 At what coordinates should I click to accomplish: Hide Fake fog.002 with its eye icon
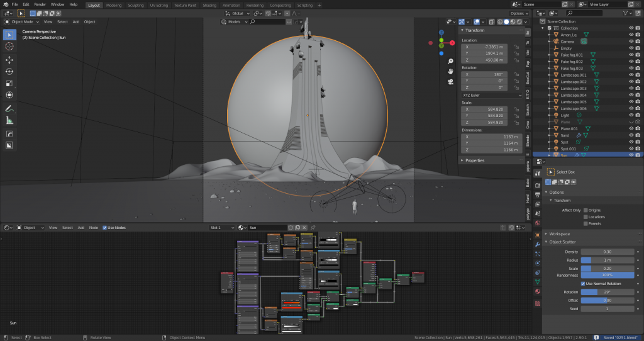click(631, 62)
